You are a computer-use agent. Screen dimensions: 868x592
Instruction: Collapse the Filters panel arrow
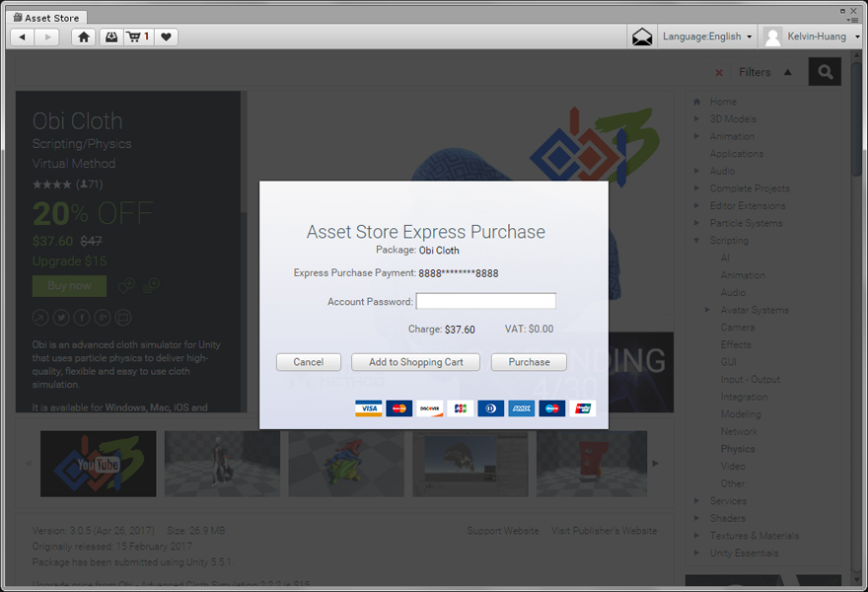pos(788,72)
